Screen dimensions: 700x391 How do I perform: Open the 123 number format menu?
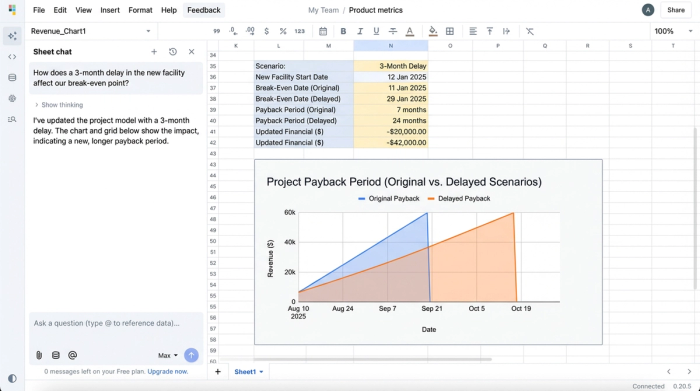tap(300, 31)
